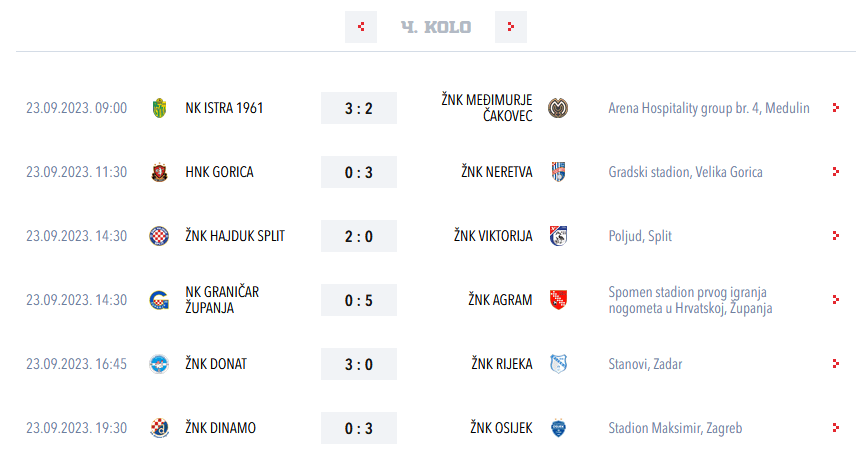Click the ŽNK Agram club crest

pos(558,300)
